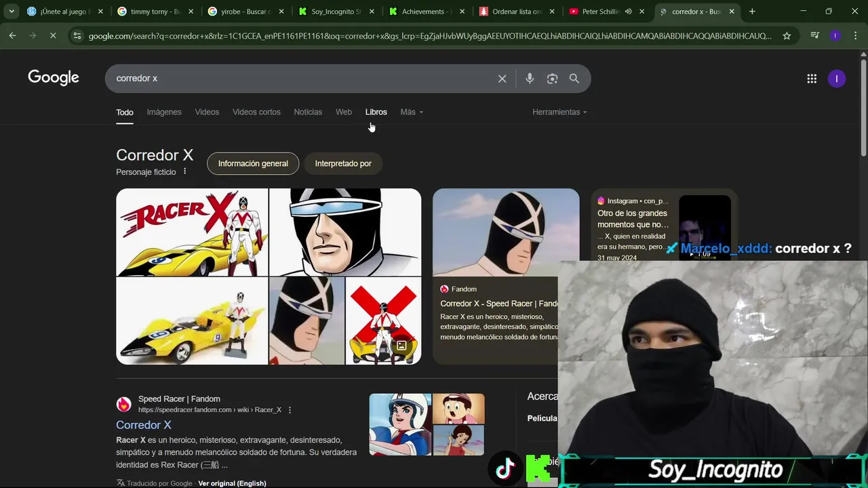Click the address bar URL

430,36
